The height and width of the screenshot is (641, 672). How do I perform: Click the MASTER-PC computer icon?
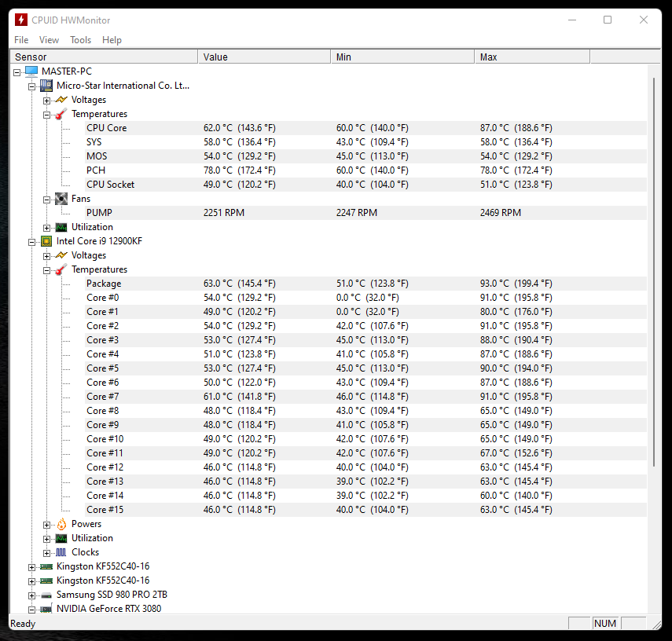(x=31, y=71)
